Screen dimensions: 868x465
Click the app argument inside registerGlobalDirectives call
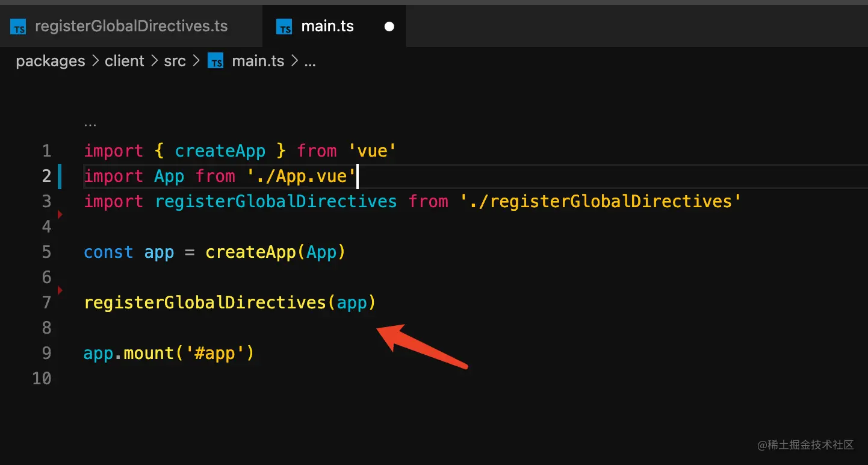pos(352,302)
